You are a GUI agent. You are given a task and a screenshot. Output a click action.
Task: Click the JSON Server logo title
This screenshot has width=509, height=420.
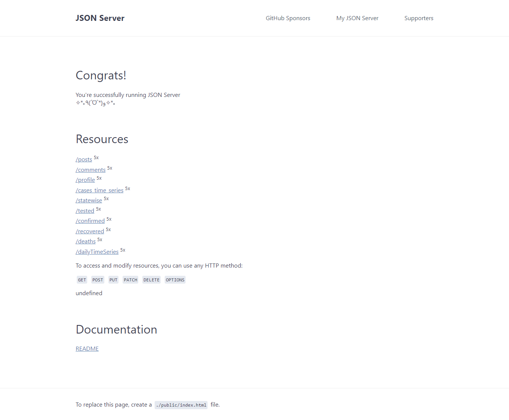(100, 18)
